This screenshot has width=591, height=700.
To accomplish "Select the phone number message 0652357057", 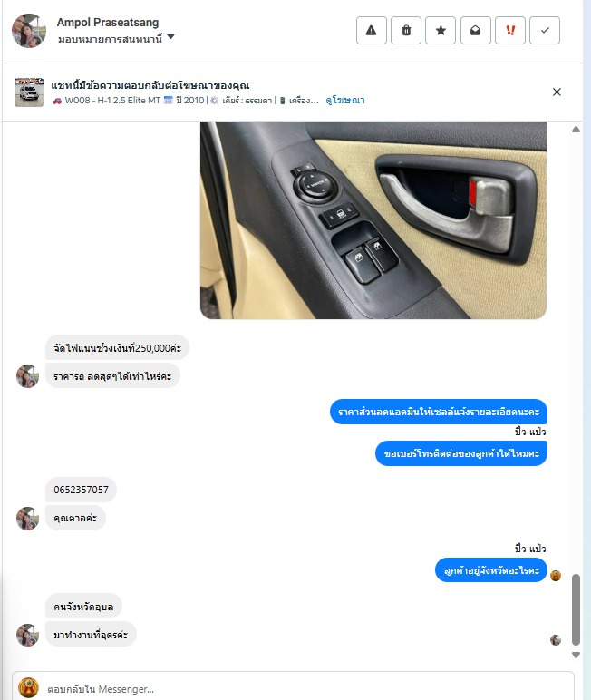I will tap(82, 490).
